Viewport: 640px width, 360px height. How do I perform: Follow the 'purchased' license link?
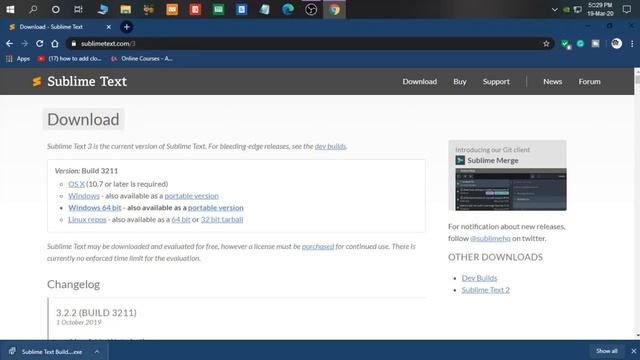coord(318,247)
